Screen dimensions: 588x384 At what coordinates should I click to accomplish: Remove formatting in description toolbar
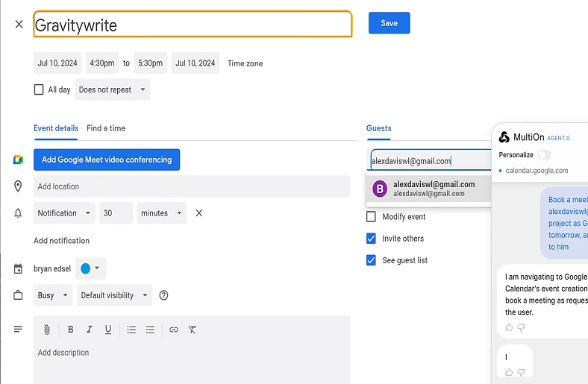[193, 330]
